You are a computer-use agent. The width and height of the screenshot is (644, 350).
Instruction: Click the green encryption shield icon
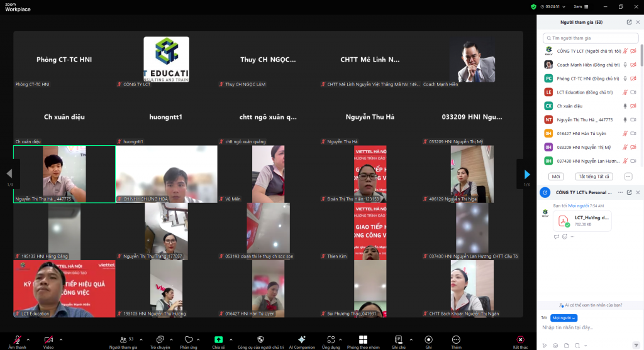point(533,6)
